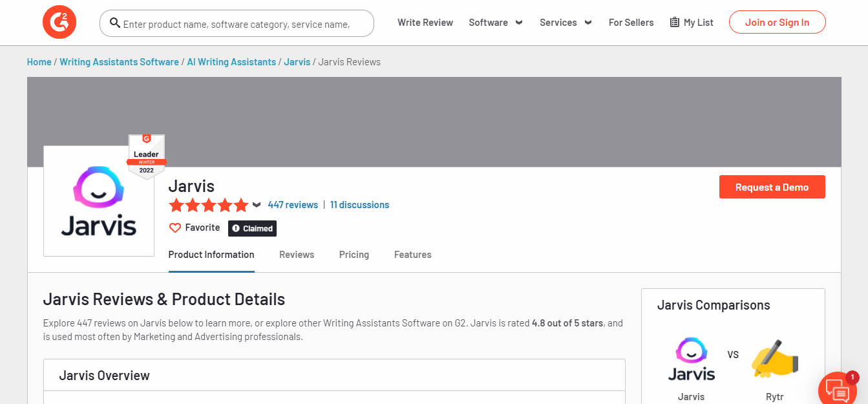
Task: Open the G2 home logo
Action: click(x=59, y=23)
